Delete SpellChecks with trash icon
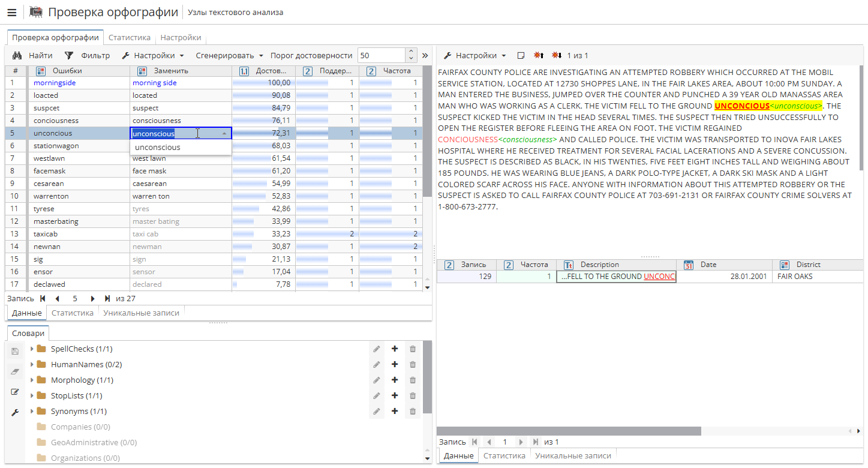The width and height of the screenshot is (868, 468). pos(413,349)
